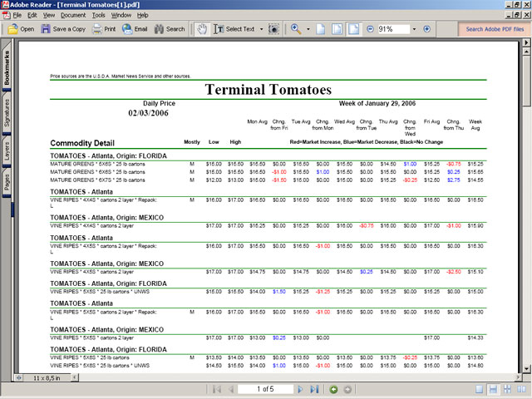Screen dimensions: 532x399
Task: Click the week average '$14.33'
Action: pyautogui.click(x=475, y=338)
